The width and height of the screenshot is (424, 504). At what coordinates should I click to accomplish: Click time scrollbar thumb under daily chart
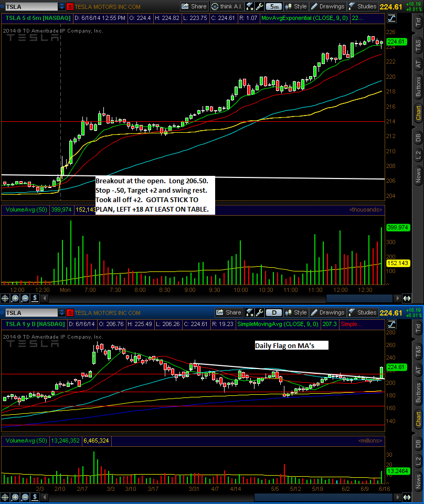(x=323, y=498)
